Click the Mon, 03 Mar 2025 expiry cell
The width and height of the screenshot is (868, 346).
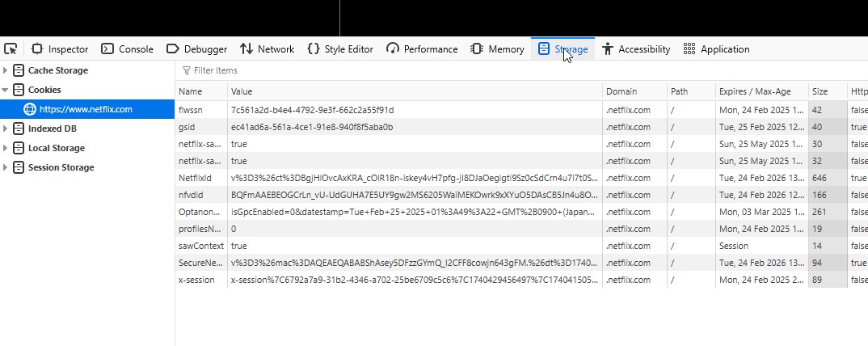click(x=761, y=212)
